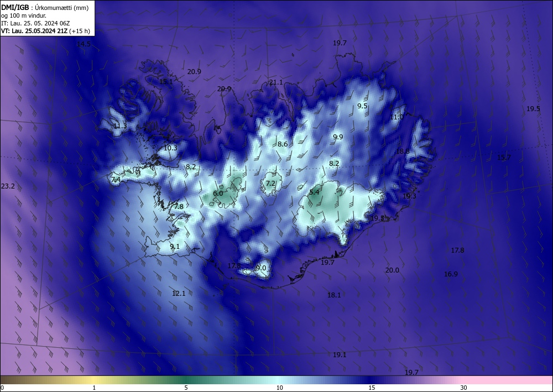
Task: Click the 23.2 value label
Action: 8,186
